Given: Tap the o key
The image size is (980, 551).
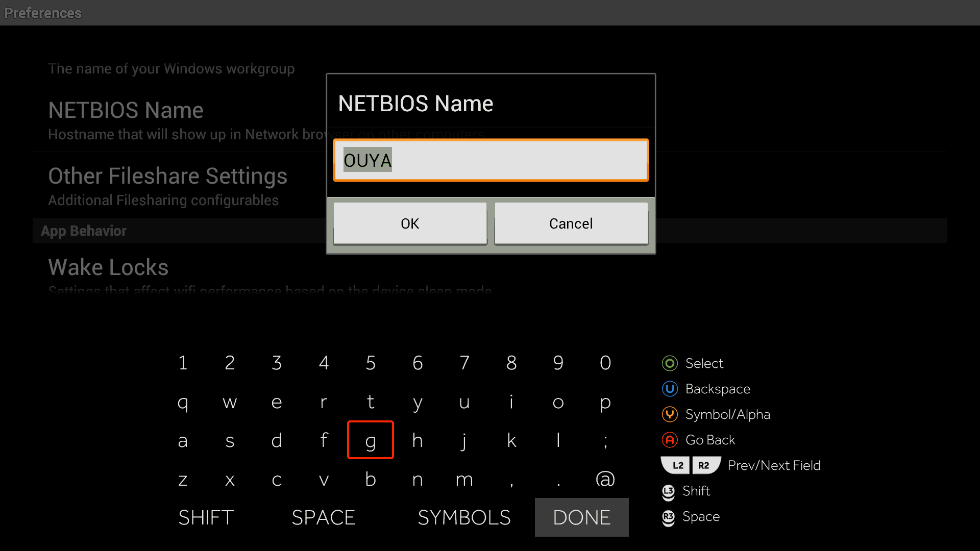Looking at the screenshot, I should (x=558, y=402).
